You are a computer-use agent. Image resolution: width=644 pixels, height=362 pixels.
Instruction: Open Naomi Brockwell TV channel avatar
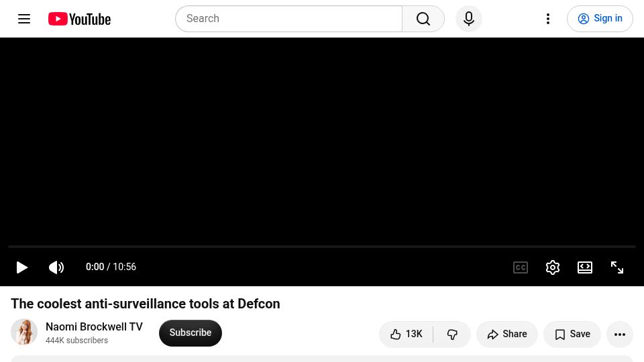pos(24,332)
